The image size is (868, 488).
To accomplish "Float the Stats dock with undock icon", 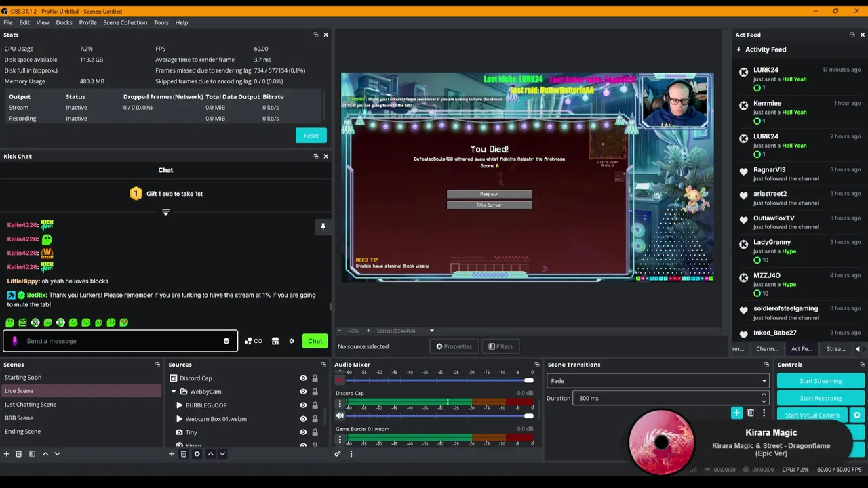I will click(x=315, y=35).
